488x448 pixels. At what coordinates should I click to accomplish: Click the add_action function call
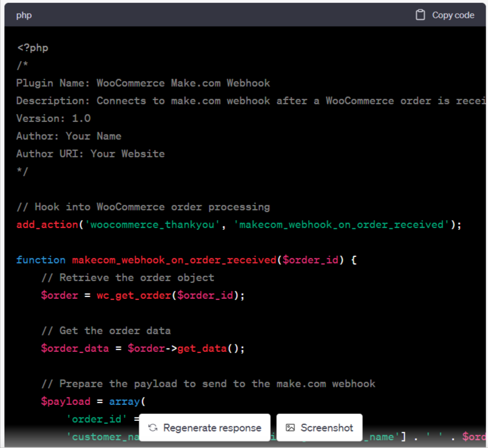tap(47, 225)
